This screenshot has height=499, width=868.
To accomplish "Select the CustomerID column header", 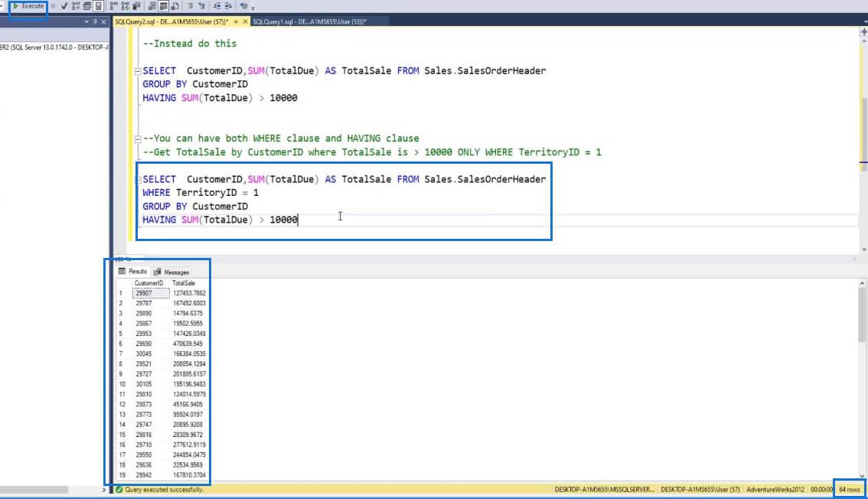I will [151, 283].
